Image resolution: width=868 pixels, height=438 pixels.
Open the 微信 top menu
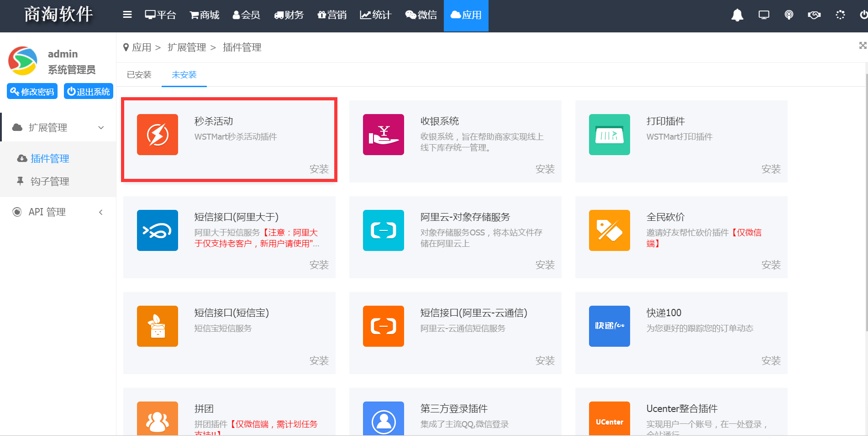pyautogui.click(x=421, y=15)
